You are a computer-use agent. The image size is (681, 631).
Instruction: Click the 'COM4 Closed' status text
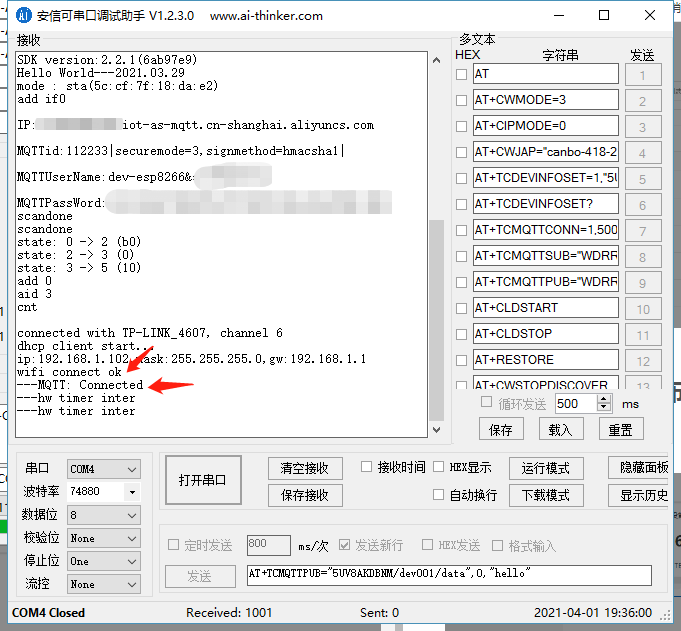(x=48, y=613)
